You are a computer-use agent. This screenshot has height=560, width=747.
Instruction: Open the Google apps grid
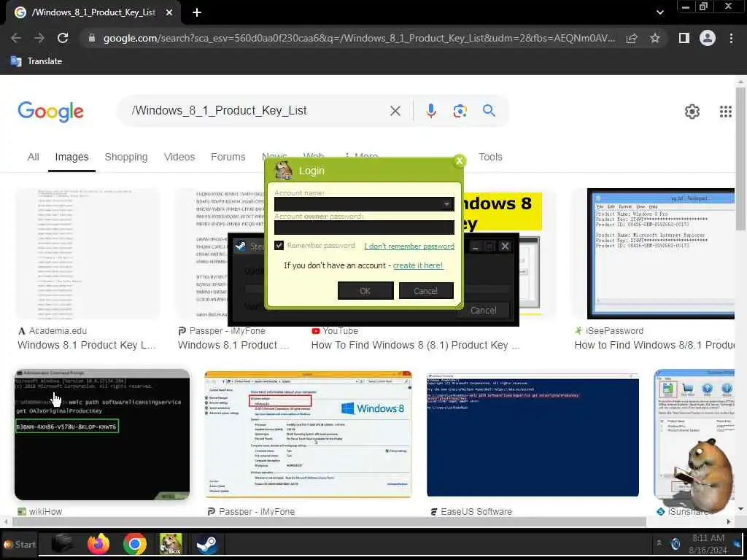(x=725, y=112)
